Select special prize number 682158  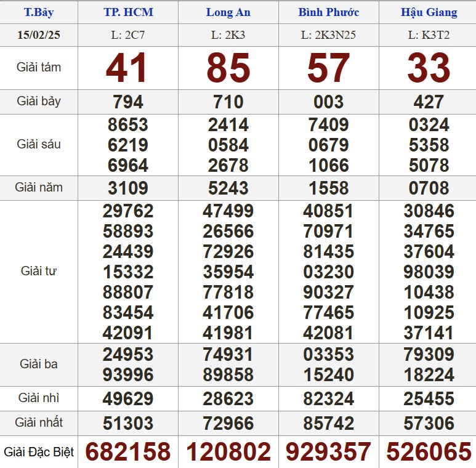[128, 452]
